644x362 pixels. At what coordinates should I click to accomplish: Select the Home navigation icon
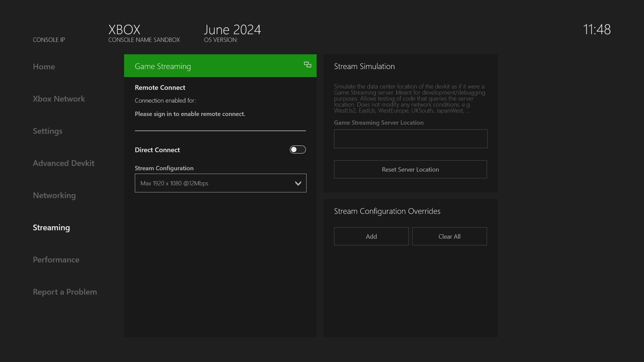click(x=44, y=66)
